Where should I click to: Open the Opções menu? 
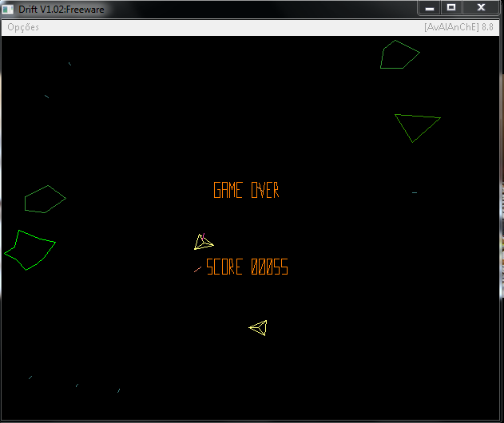[x=23, y=27]
